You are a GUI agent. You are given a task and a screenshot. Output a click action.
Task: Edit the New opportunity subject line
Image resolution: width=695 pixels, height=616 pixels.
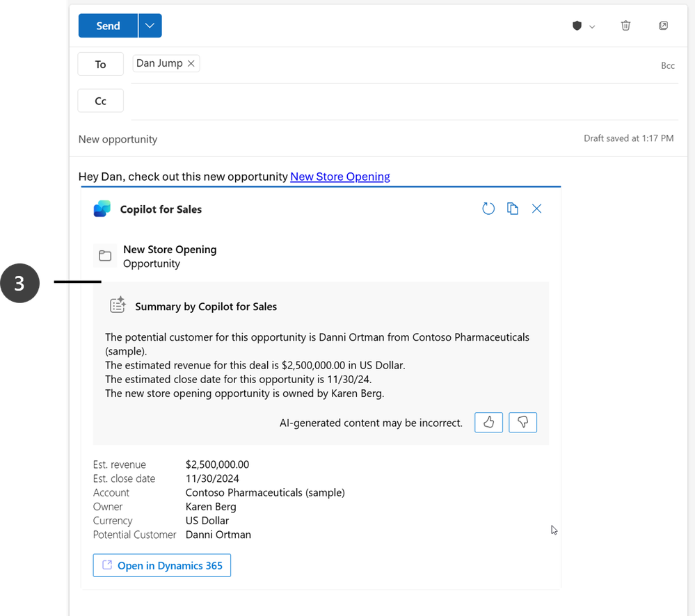[118, 139]
